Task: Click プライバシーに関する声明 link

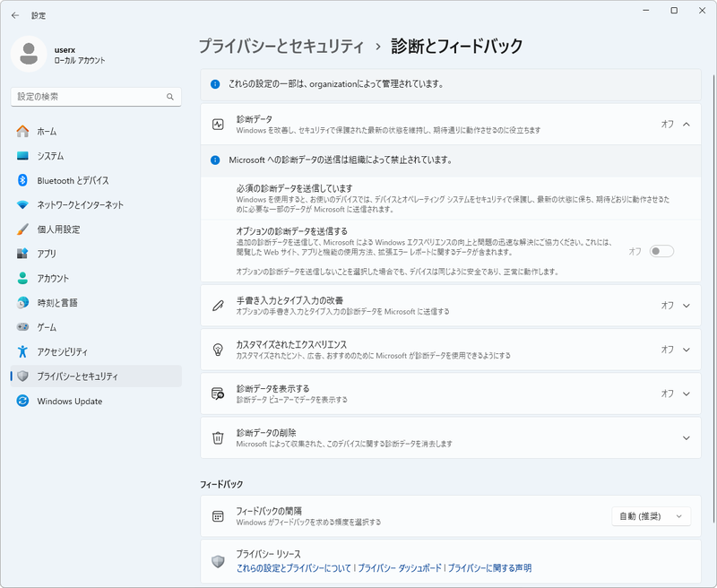Action: [489, 568]
